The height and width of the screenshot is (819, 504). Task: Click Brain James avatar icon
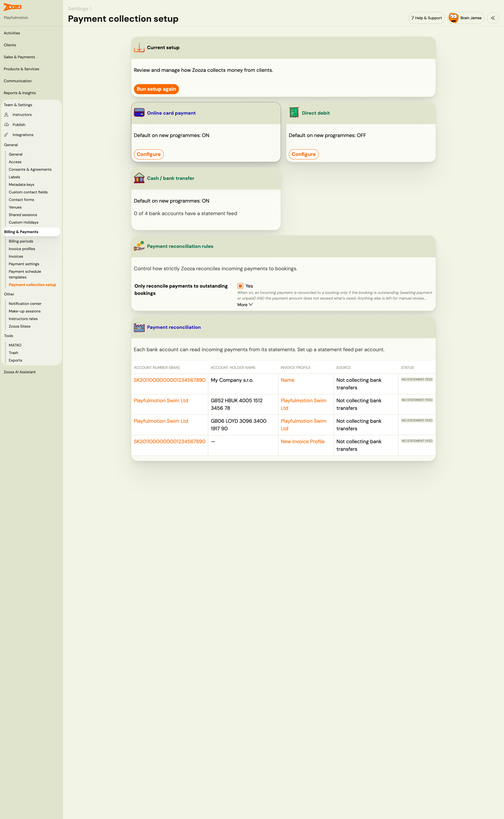453,18
